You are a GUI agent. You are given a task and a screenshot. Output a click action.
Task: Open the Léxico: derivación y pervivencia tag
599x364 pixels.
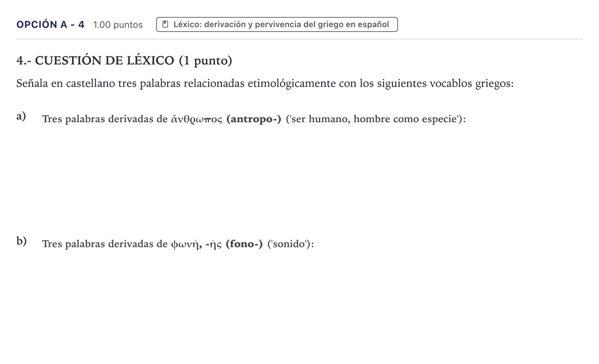[277, 24]
